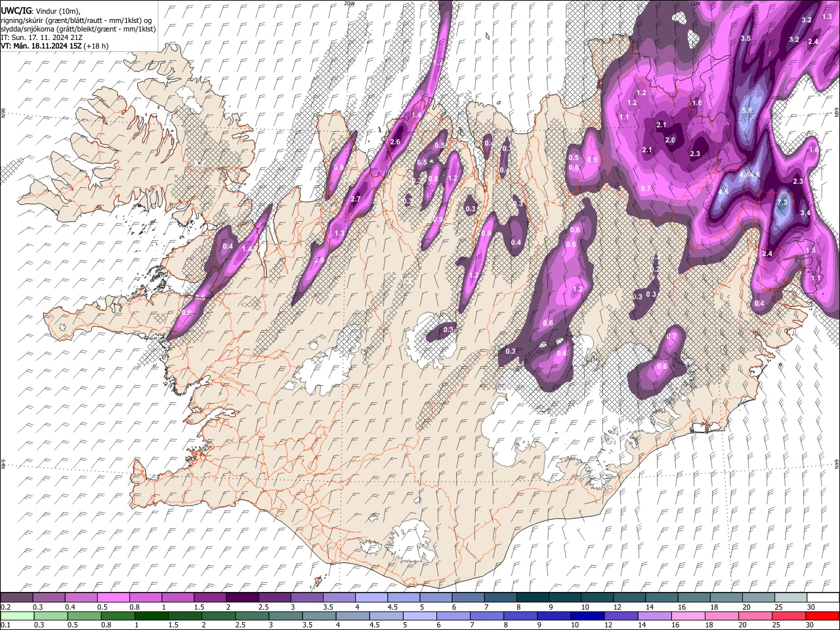The width and height of the screenshot is (840, 630).
Task: Click the 'slydda/snjókoma (grátt/bleikt/grænt' description line
Action: point(78,29)
